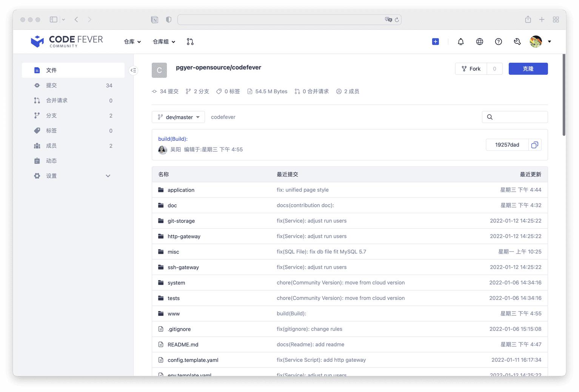Collapse the sidebar with the chevron icon
579x392 pixels.
click(133, 70)
